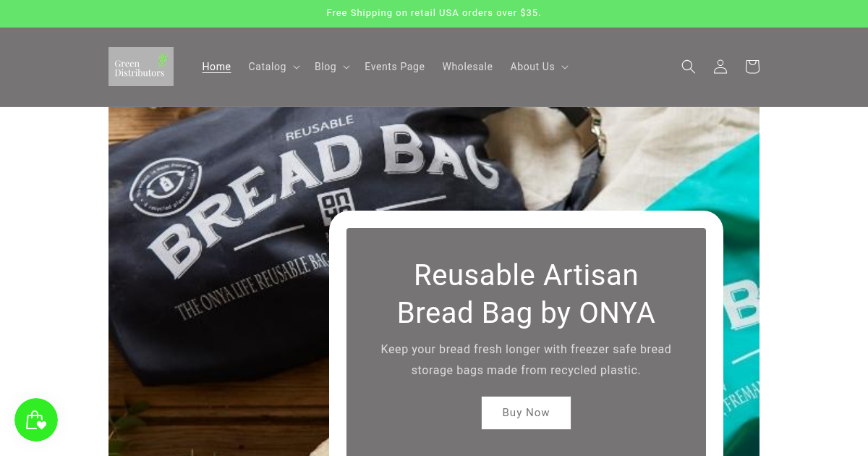The height and width of the screenshot is (456, 868).
Task: Click the Buy Now button
Action: click(x=526, y=413)
